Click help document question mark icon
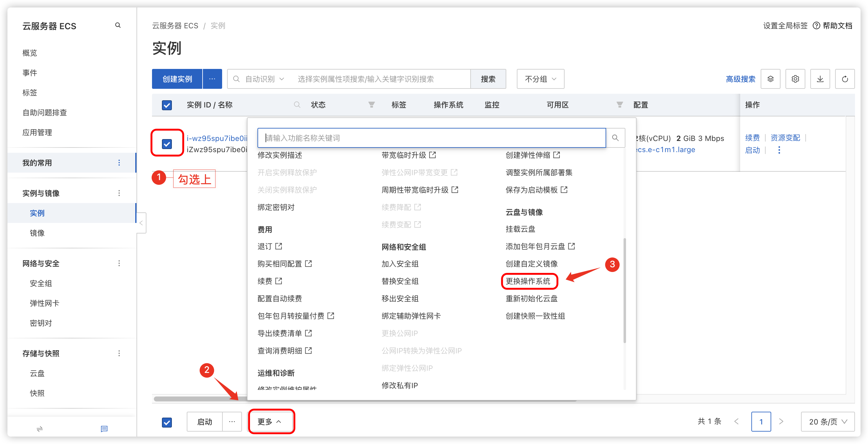The height and width of the screenshot is (444, 868). [816, 26]
